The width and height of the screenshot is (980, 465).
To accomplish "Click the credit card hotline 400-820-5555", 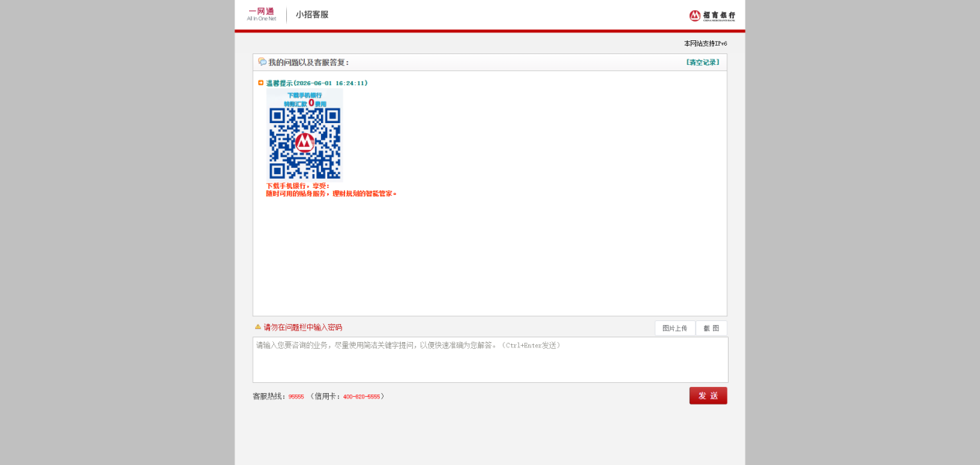I will tap(361, 396).
